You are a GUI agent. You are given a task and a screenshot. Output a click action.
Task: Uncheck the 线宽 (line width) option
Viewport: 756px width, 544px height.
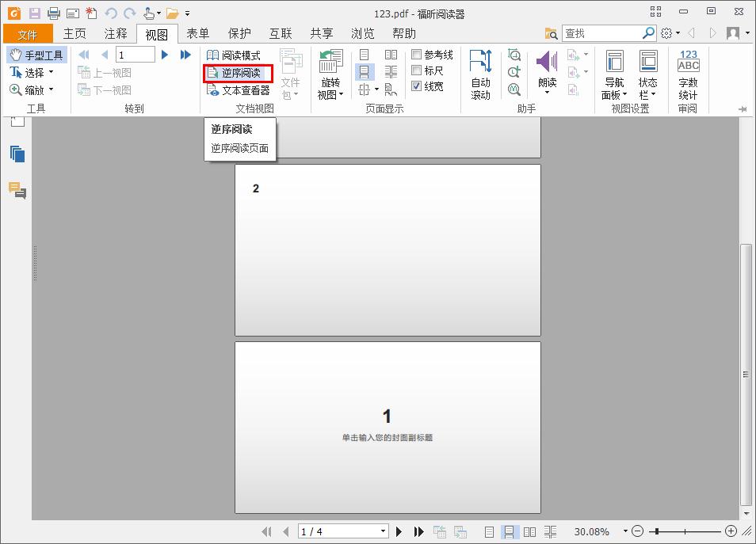pyautogui.click(x=416, y=88)
